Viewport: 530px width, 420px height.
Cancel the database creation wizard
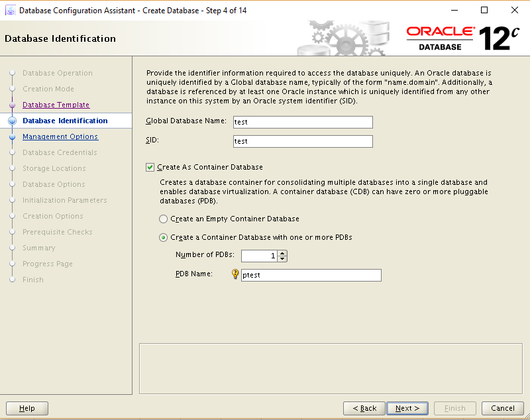(x=502, y=408)
